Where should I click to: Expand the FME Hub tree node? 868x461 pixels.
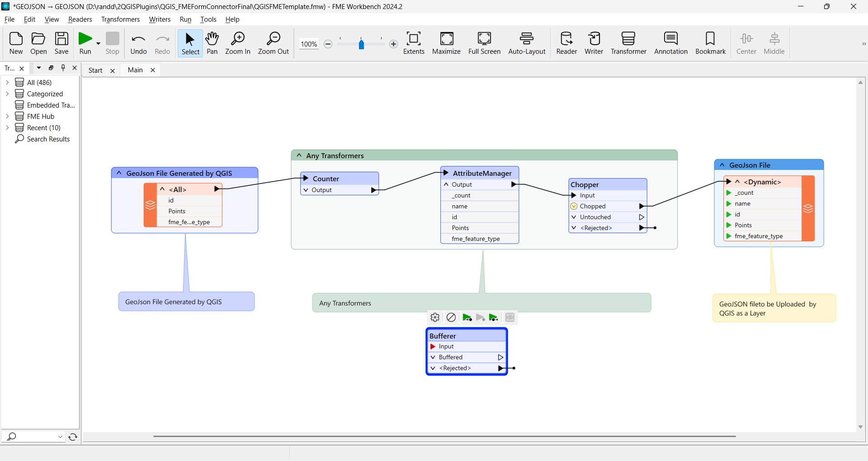[x=7, y=116]
